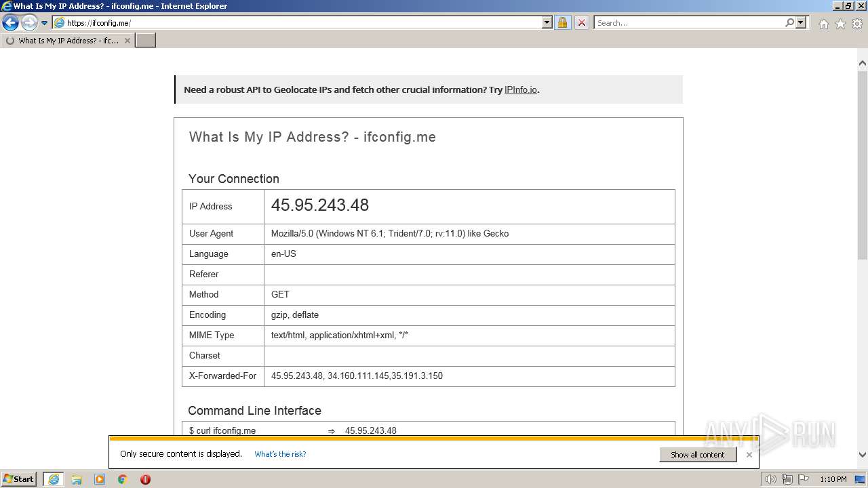Click the MIME Type value text/html
Screen dimensions: 868x488
(340, 335)
